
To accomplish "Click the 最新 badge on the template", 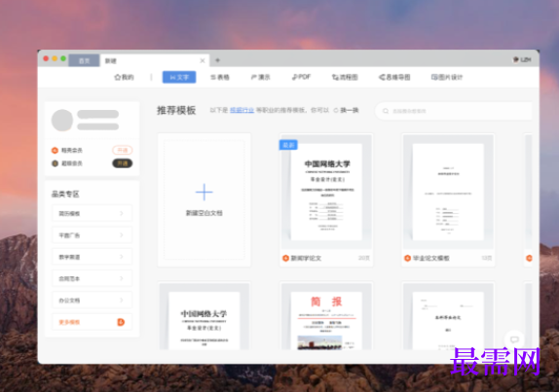I will tap(288, 145).
